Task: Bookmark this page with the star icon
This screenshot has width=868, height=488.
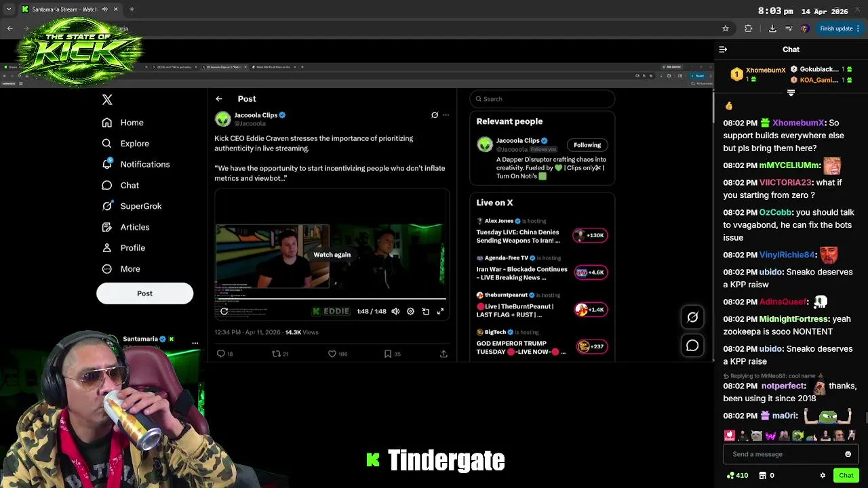Action: click(x=725, y=28)
